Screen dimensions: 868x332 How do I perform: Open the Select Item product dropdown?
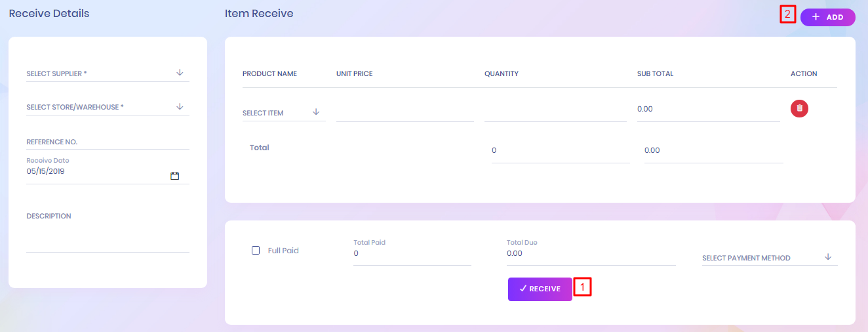(x=275, y=113)
